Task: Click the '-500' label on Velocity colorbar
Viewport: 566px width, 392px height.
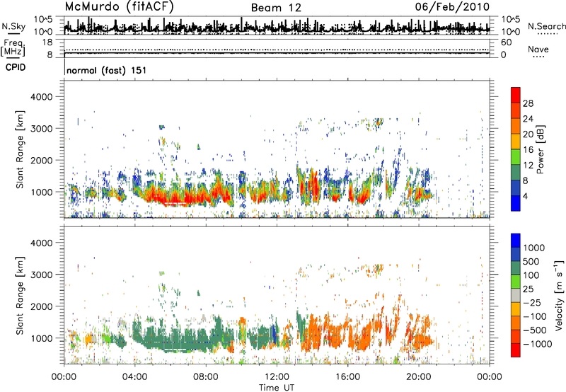Action: tap(535, 330)
